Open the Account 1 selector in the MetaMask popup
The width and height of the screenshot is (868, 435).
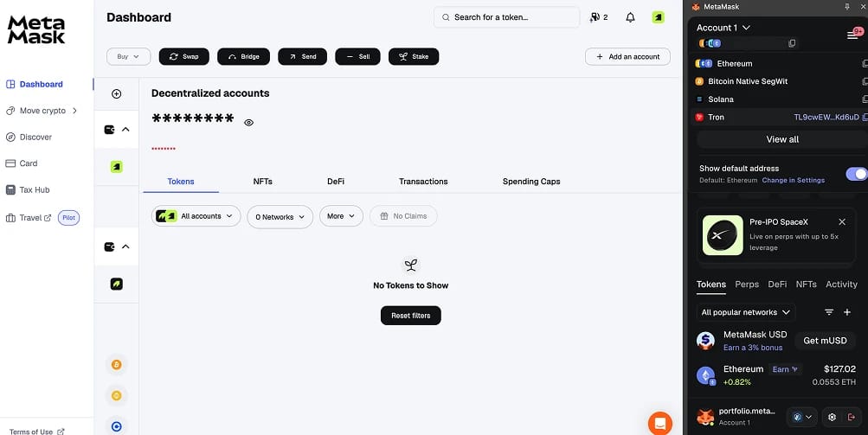tap(723, 28)
